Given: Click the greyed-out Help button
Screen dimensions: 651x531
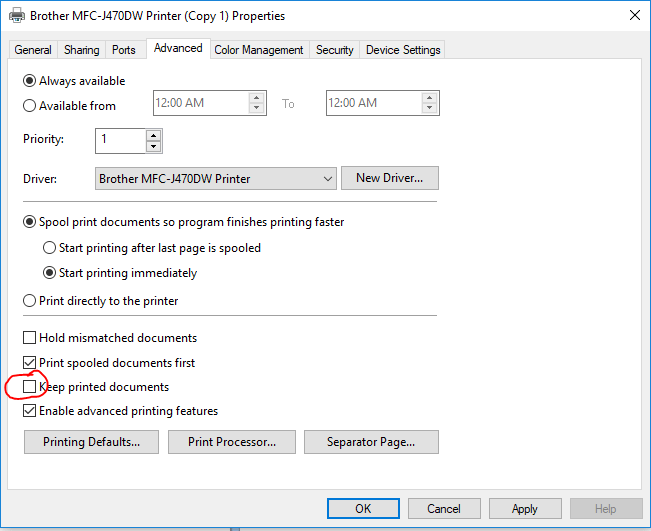Looking at the screenshot, I should pyautogui.click(x=606, y=509).
